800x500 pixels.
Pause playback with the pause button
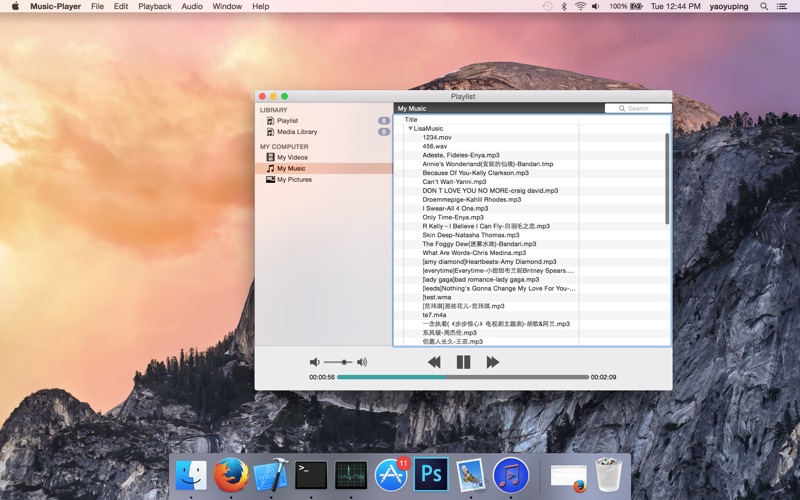click(463, 362)
